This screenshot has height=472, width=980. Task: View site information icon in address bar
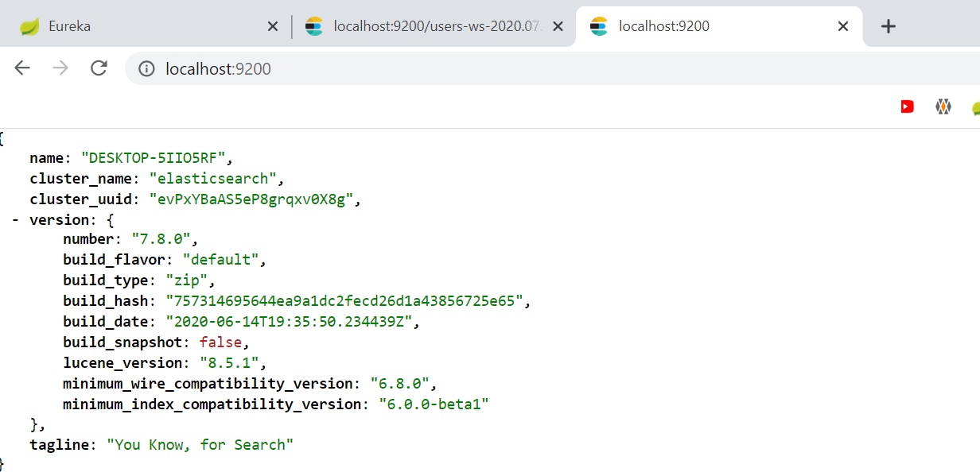pyautogui.click(x=146, y=69)
